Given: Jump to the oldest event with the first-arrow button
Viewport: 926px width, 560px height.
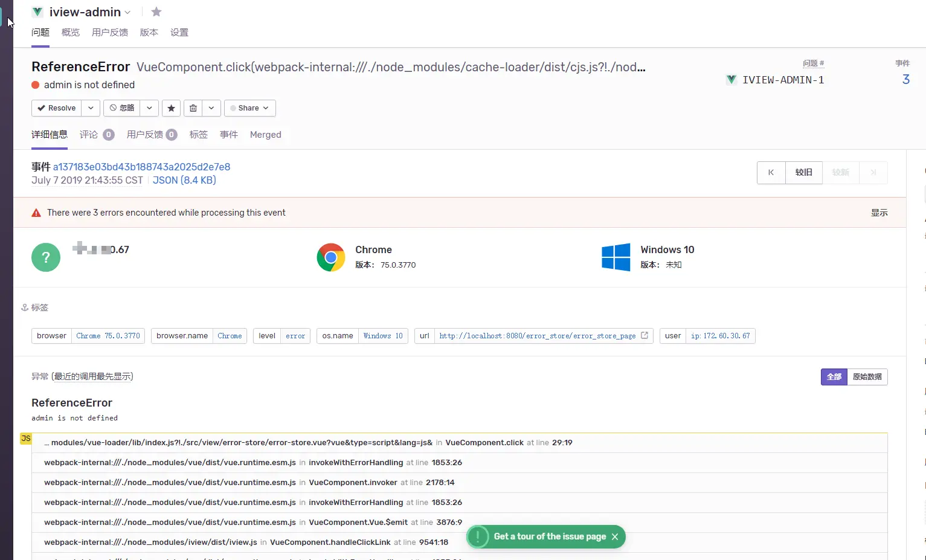Looking at the screenshot, I should pos(771,172).
